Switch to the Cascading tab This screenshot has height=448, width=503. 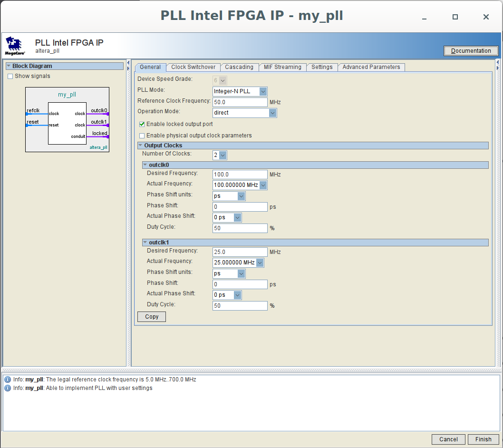tap(239, 67)
